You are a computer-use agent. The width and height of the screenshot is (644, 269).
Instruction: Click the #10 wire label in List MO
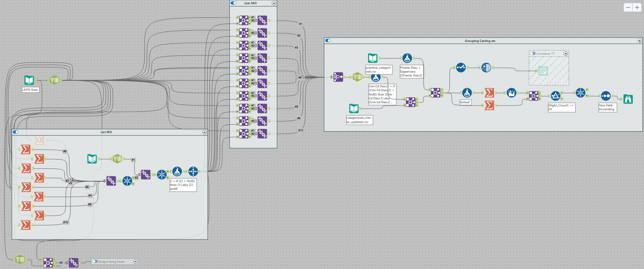click(x=66, y=222)
